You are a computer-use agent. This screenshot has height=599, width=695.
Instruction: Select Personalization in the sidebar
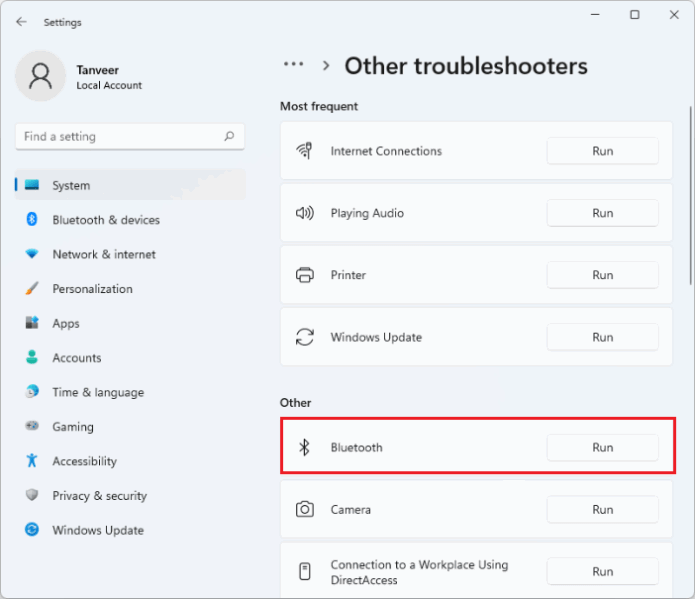pos(130,289)
